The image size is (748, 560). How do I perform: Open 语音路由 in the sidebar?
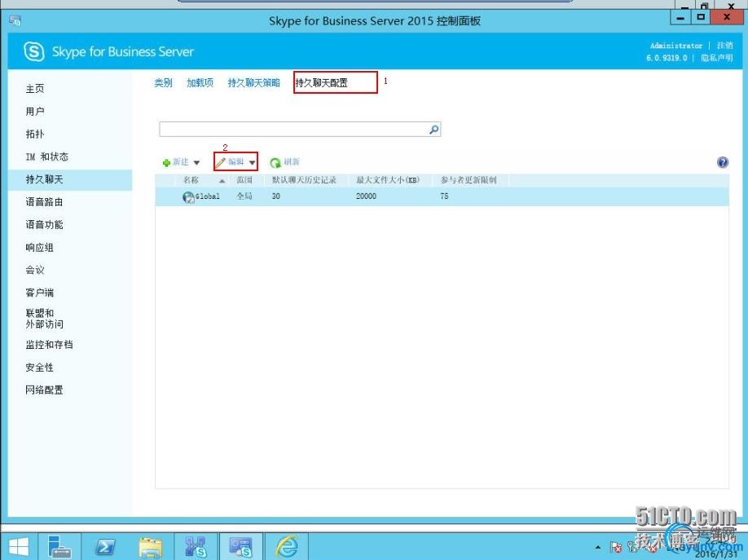44,202
